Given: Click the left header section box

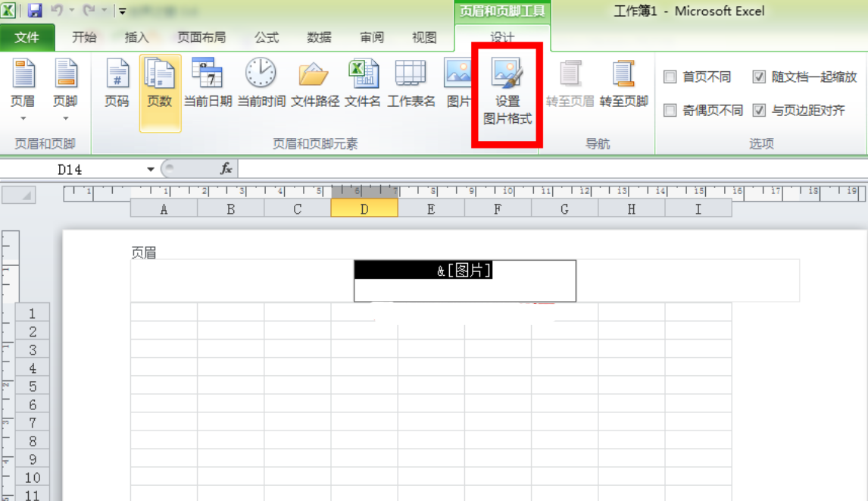Looking at the screenshot, I should [242, 281].
